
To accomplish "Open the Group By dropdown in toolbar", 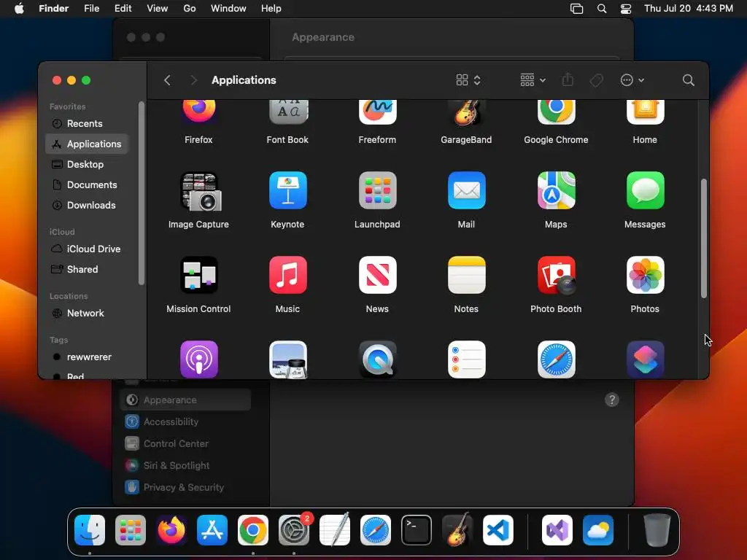I will click(533, 80).
